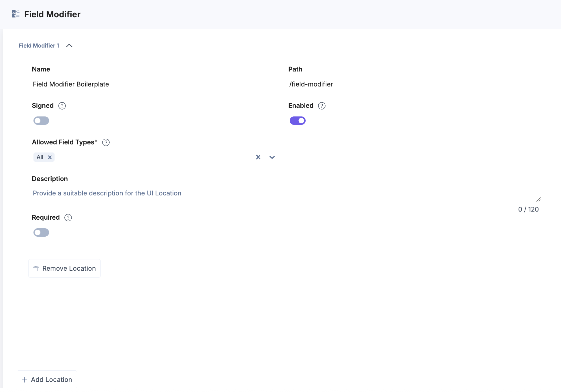
Task: Click the Field Modifier header icon
Action: click(16, 14)
